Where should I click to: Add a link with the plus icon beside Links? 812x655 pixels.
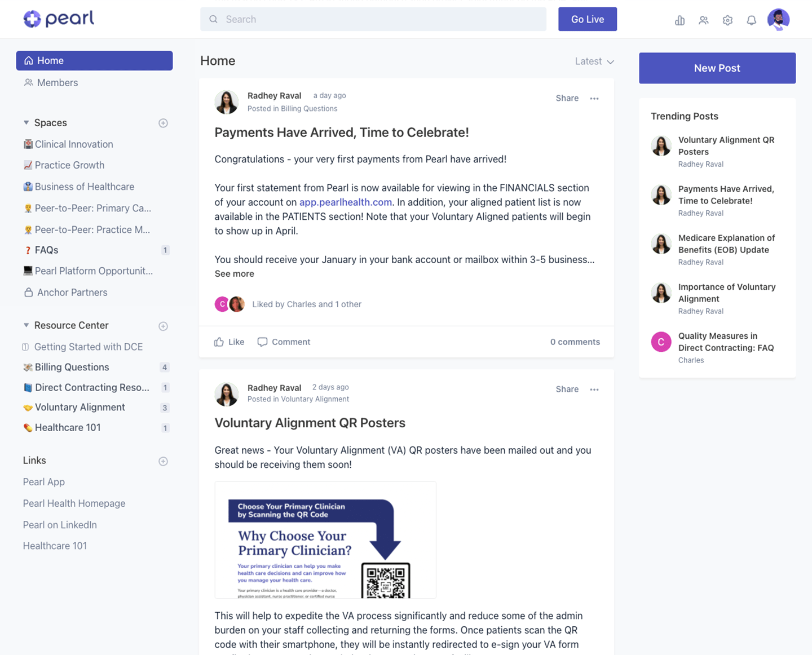tap(163, 461)
